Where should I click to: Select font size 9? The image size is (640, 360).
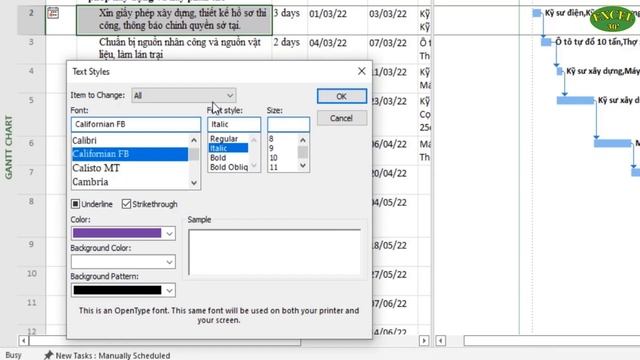282,148
